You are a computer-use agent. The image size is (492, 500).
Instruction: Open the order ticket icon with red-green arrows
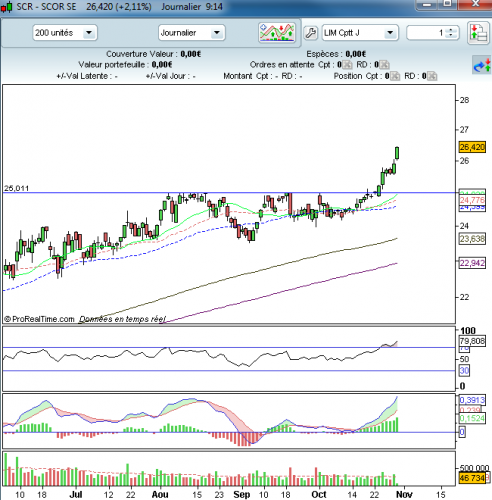click(479, 33)
